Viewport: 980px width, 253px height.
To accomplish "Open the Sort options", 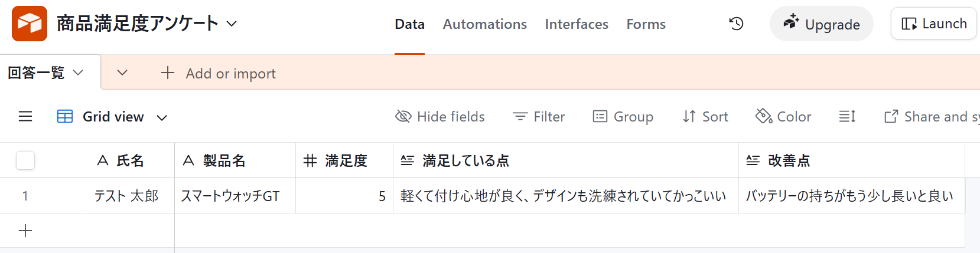I will (705, 117).
